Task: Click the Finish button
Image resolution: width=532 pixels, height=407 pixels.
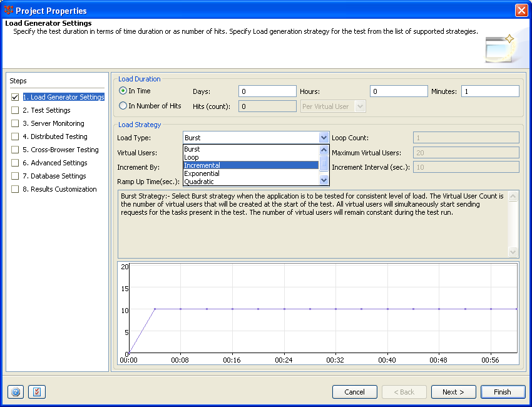Action: [x=503, y=392]
